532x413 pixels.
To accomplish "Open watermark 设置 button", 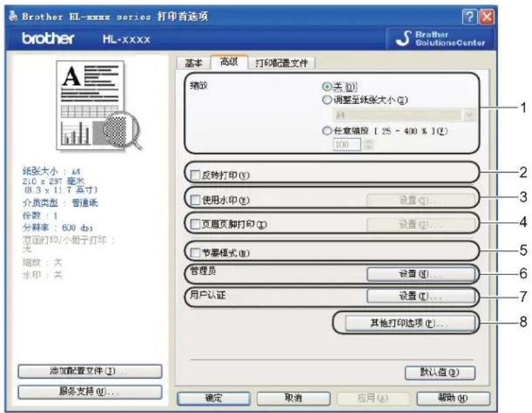I will 420,201.
